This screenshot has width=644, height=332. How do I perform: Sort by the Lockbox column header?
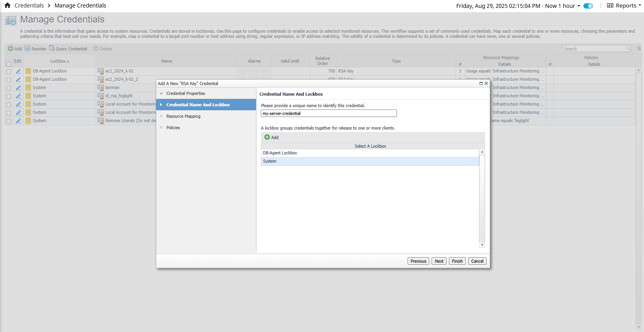coord(59,61)
